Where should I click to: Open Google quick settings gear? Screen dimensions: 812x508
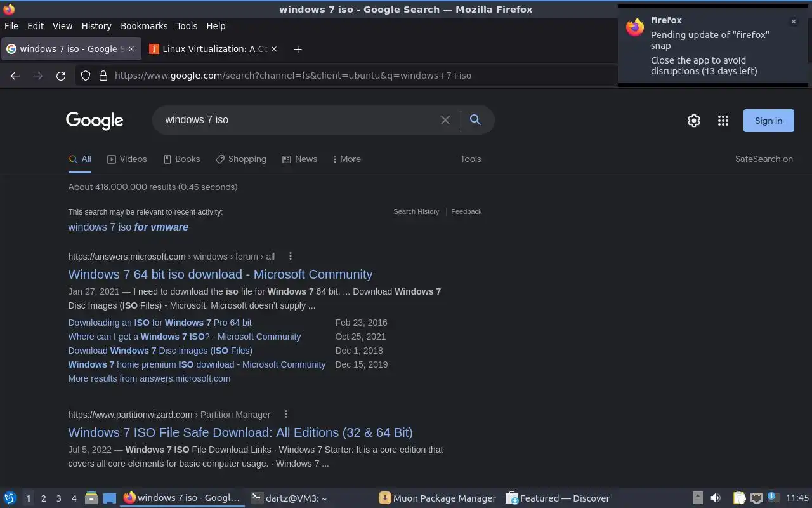click(694, 121)
